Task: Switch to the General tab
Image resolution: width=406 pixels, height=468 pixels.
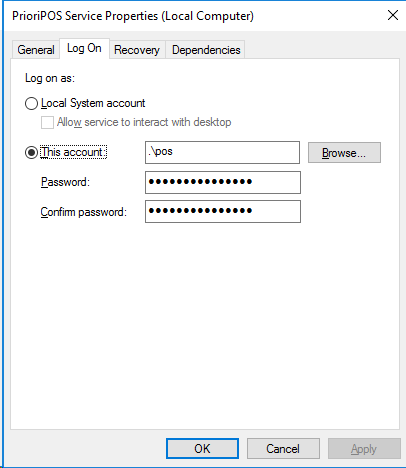Action: (x=36, y=50)
